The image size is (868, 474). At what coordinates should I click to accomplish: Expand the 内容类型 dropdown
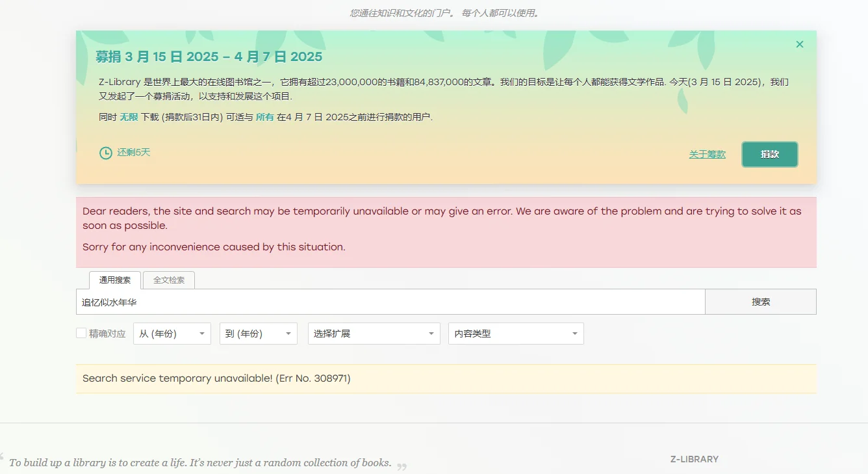[516, 334]
